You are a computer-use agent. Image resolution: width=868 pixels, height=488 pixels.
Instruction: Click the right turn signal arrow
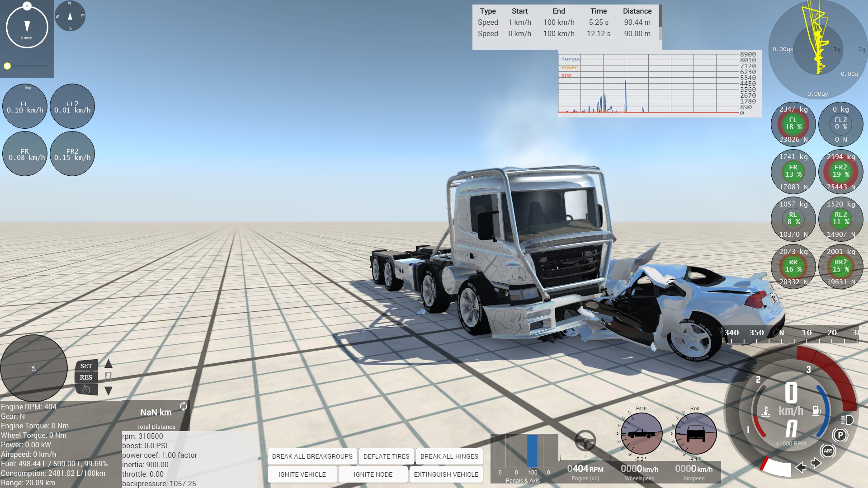816,463
